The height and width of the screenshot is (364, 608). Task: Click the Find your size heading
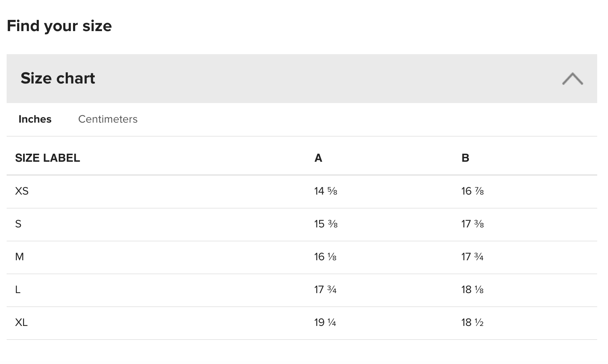(59, 26)
